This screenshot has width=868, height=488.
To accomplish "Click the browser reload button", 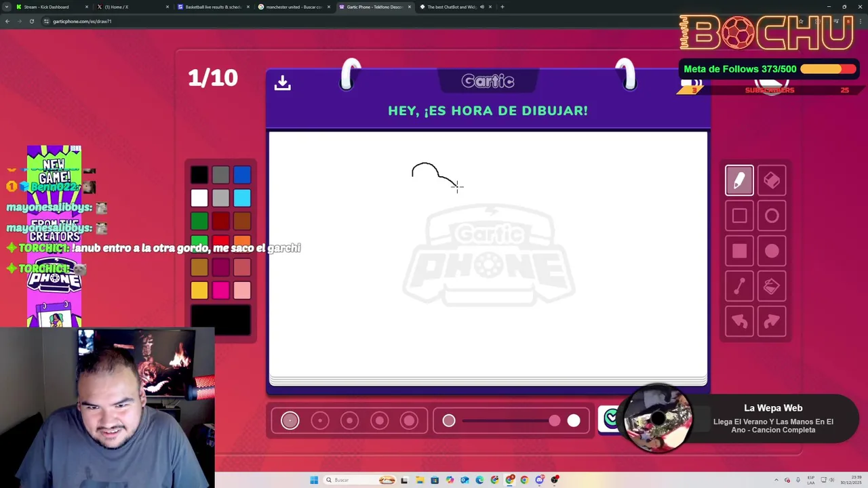I will pyautogui.click(x=31, y=21).
